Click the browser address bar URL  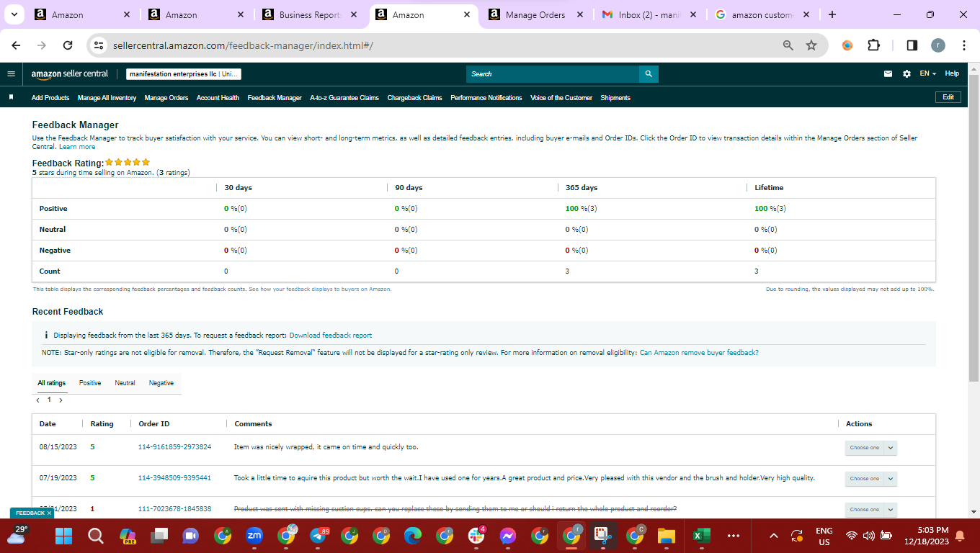pyautogui.click(x=243, y=45)
